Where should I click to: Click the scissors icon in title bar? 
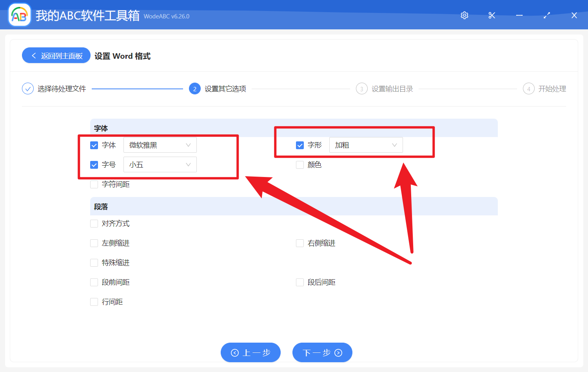[492, 15]
